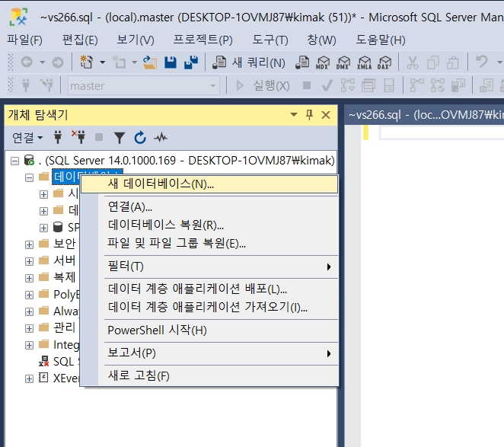
Task: Open Object Explorer window position dropdown arrow
Action: coord(293,114)
